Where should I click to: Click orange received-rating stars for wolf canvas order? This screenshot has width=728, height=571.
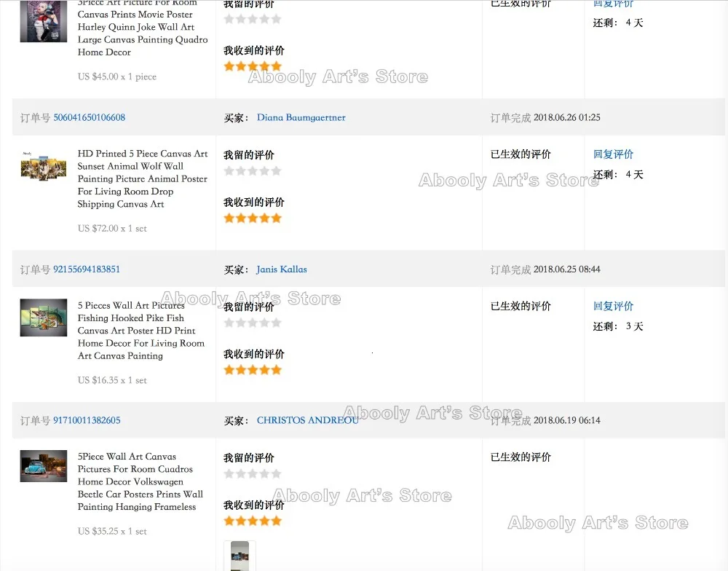252,218
